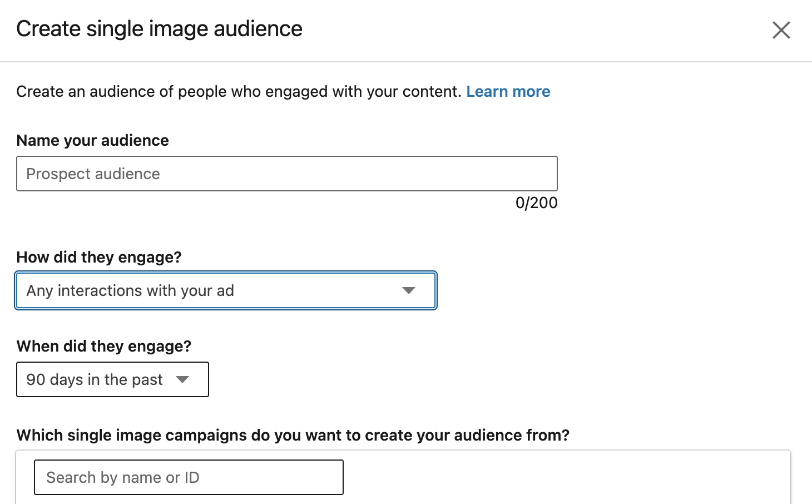Expand the '90 days in the past' dropdown

coord(112,379)
